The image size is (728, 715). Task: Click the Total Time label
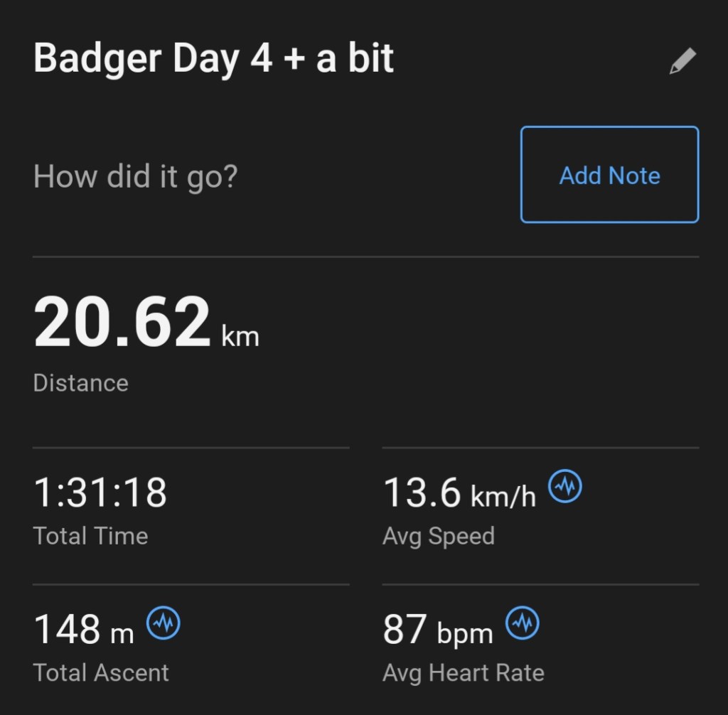coord(90,535)
